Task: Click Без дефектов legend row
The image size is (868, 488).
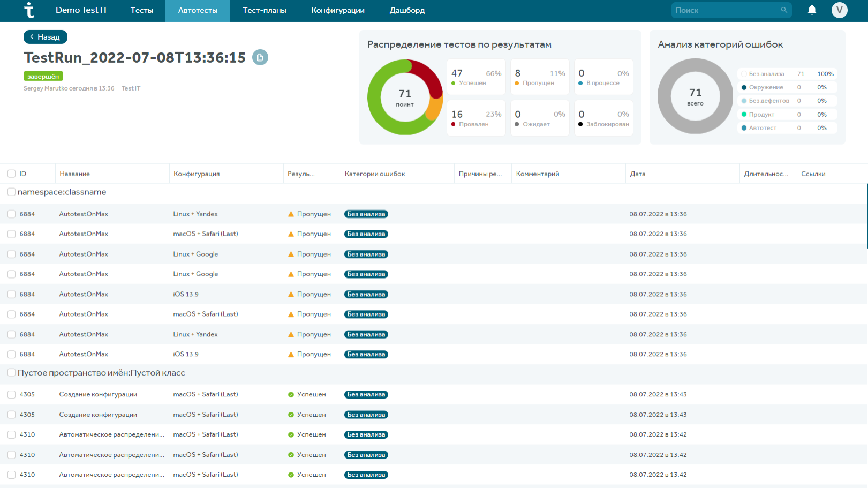Action: pos(787,101)
